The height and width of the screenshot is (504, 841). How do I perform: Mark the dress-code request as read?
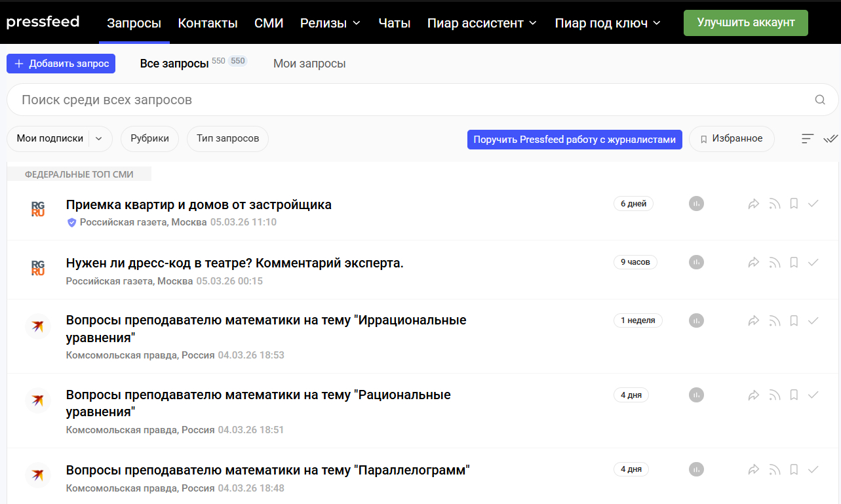813,263
